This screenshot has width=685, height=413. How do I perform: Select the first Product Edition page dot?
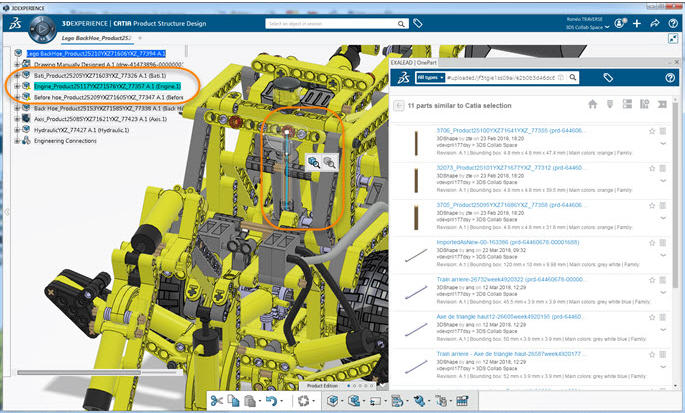pos(348,386)
